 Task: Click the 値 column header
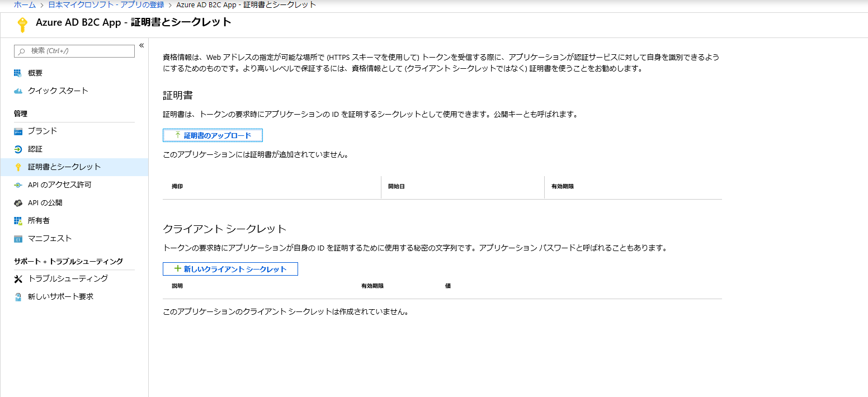(x=448, y=286)
